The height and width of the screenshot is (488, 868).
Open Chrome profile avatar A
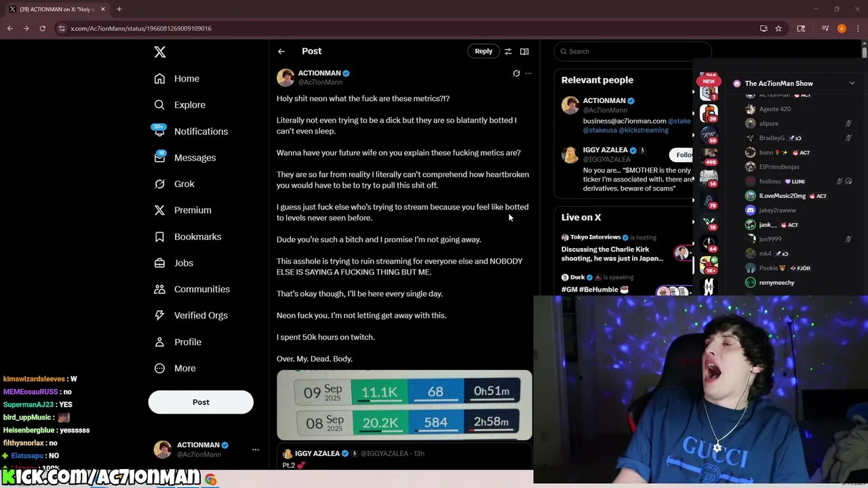[x=842, y=28]
